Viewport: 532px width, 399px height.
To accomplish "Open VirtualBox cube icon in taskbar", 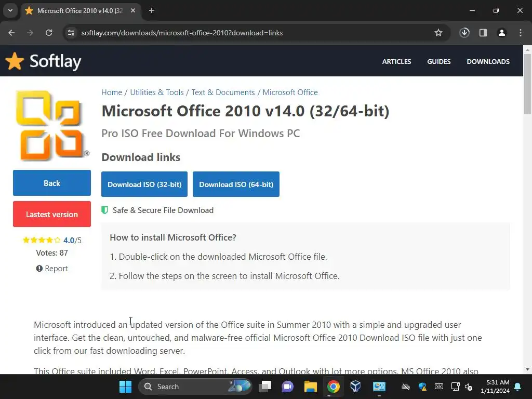I will tap(355, 387).
